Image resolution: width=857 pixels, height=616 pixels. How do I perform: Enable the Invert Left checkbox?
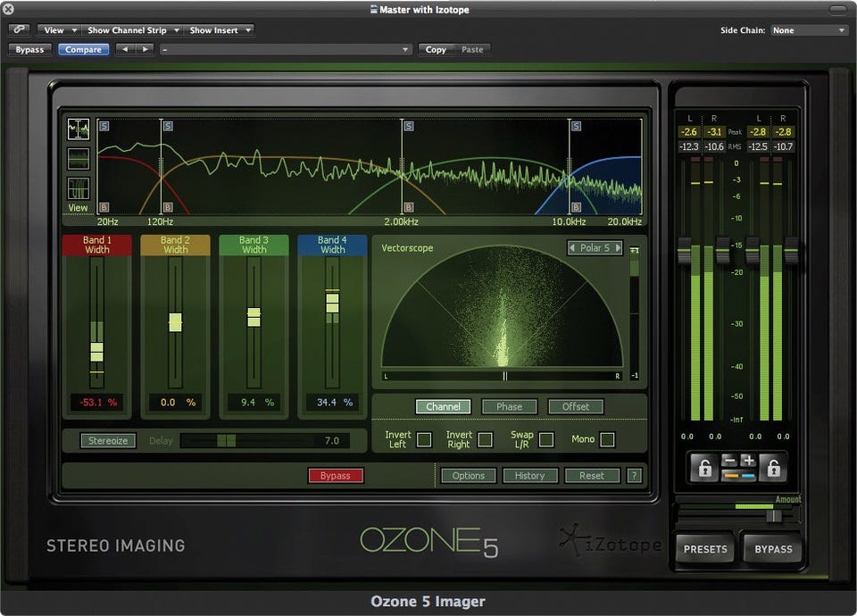[x=424, y=439]
